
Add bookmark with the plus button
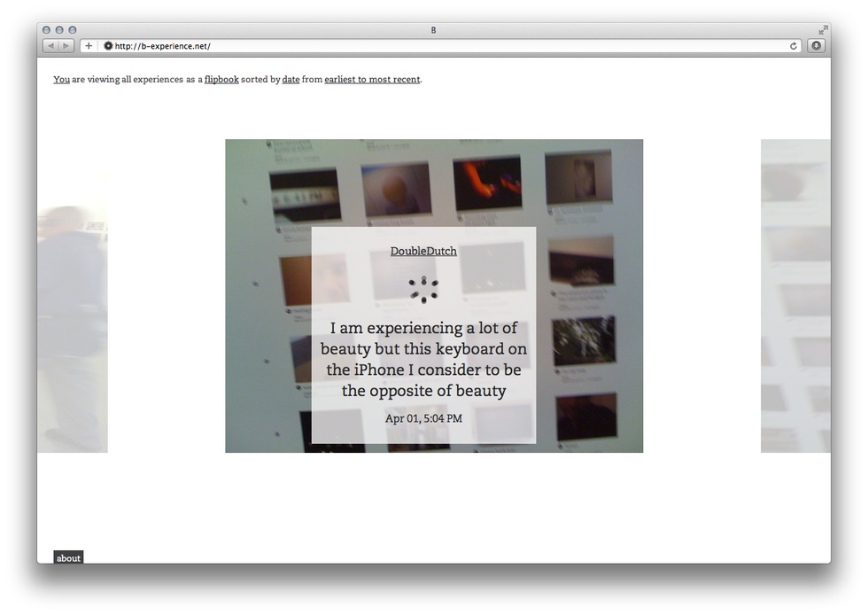(x=89, y=46)
